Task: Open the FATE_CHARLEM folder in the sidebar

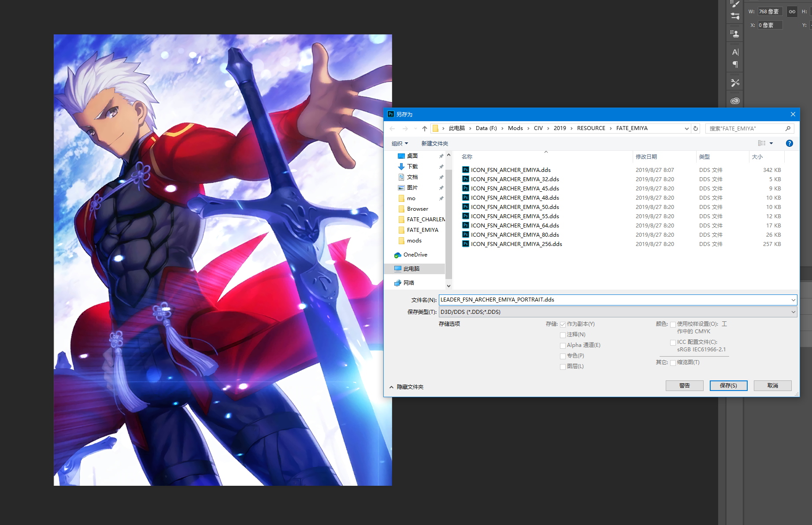Action: pos(422,220)
